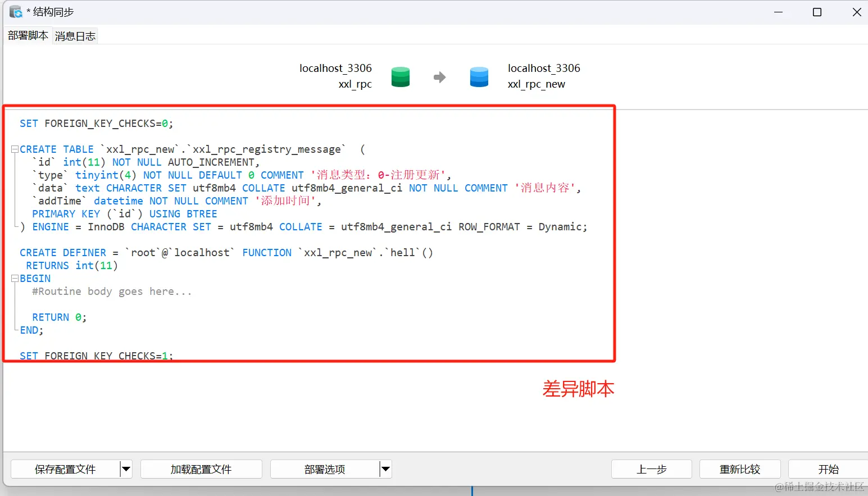Click the 保存配置文件 button
868x496 pixels.
65,469
